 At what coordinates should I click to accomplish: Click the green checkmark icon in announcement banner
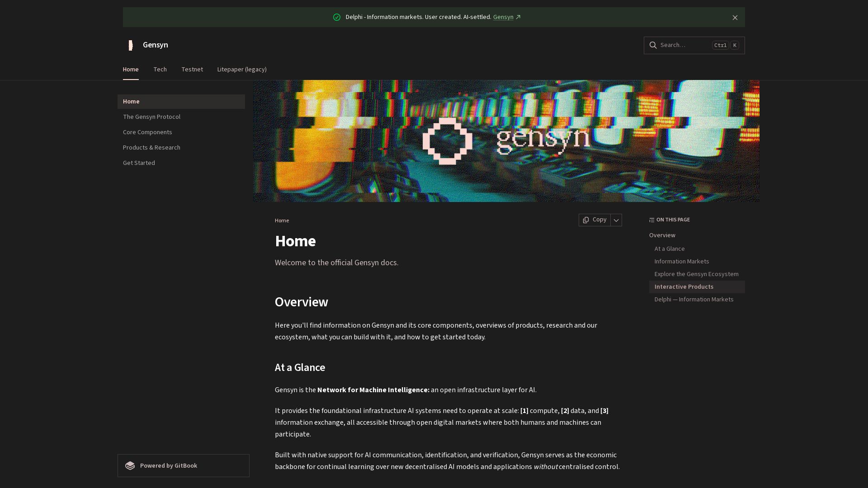[x=337, y=17]
